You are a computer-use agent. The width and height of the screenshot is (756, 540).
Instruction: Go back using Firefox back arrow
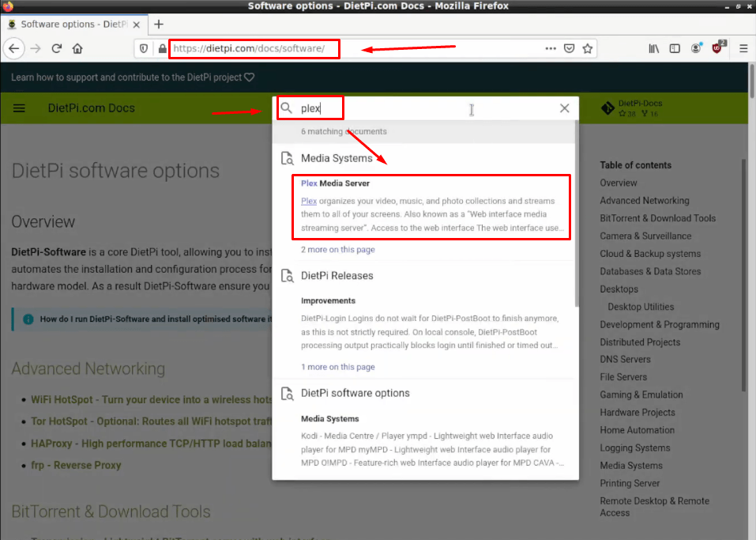[x=14, y=48]
